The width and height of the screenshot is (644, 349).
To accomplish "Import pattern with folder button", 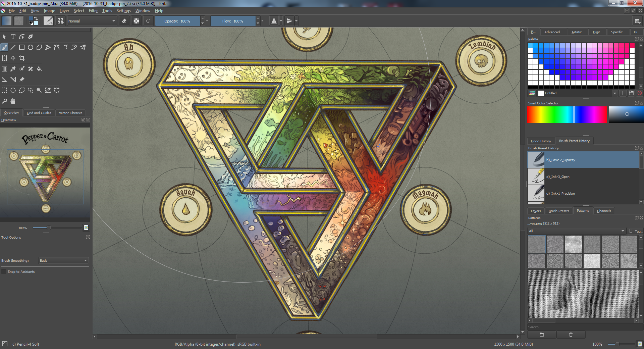I will tap(542, 335).
